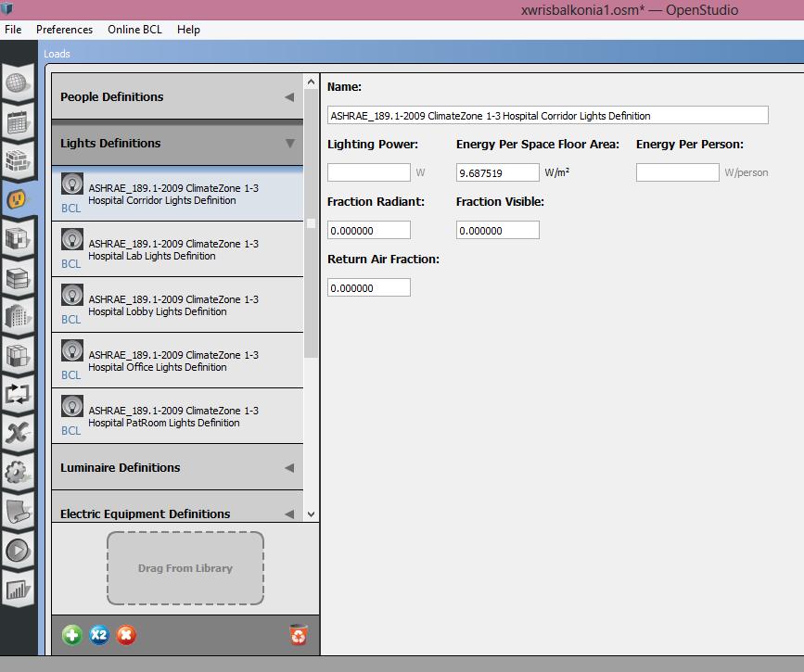Click the Hospital PatRoom light bulb icon

(x=72, y=406)
